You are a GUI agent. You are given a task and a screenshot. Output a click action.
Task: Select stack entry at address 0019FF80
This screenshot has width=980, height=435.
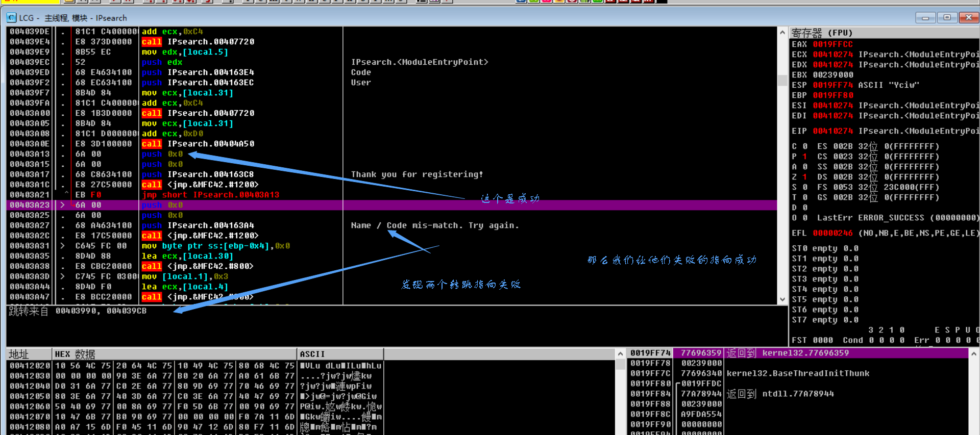pyautogui.click(x=799, y=383)
